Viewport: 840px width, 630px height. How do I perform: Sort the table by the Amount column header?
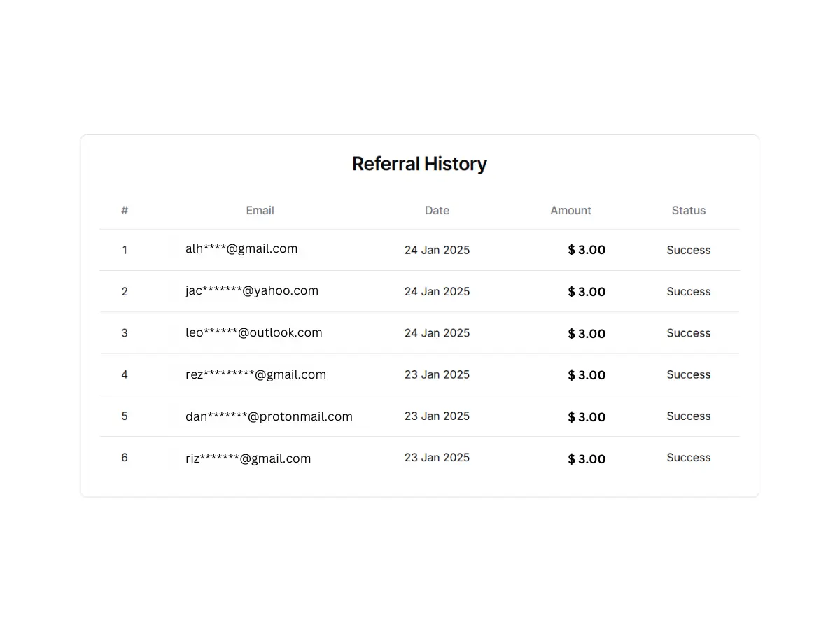coord(570,210)
